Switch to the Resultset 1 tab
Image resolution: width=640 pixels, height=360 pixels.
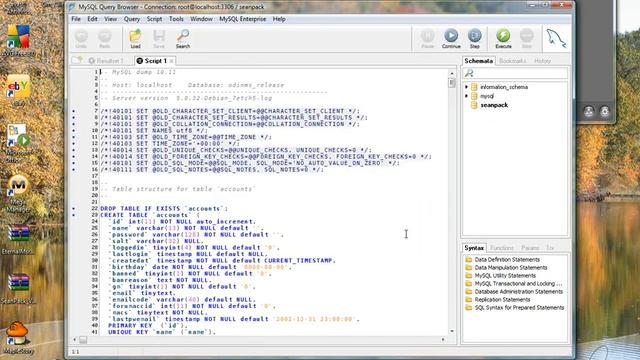coord(106,61)
